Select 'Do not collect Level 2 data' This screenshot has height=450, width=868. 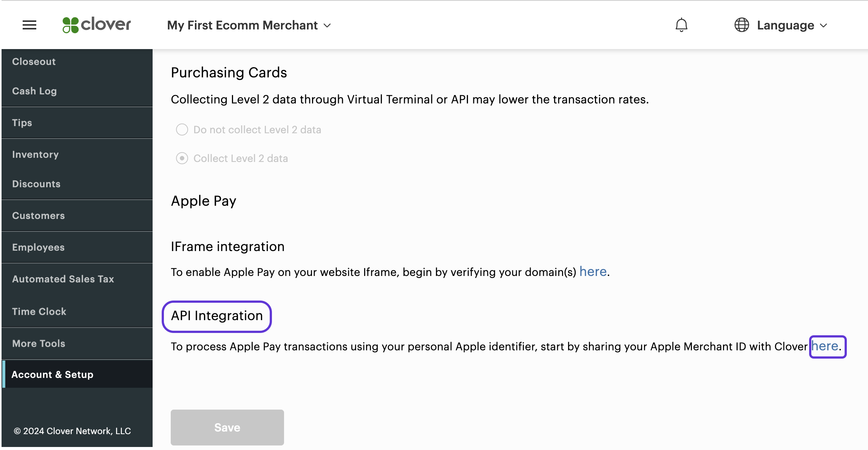(182, 129)
